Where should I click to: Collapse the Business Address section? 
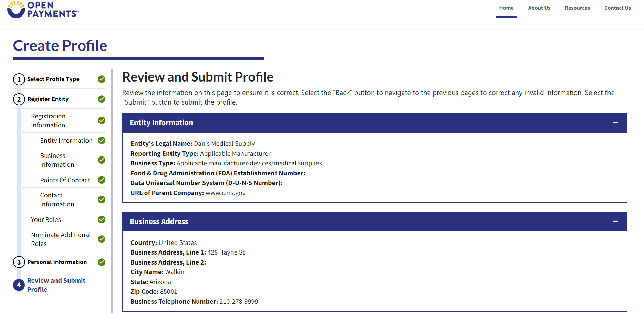[615, 221]
